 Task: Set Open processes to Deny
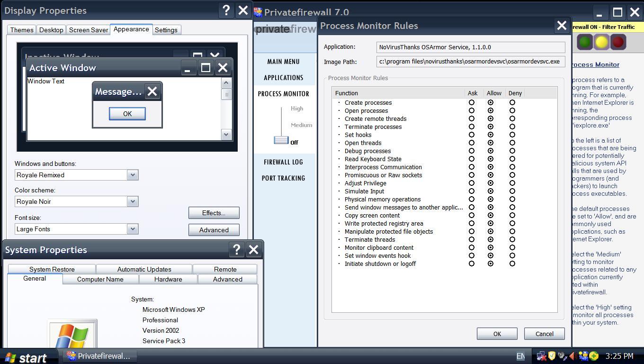point(512,110)
